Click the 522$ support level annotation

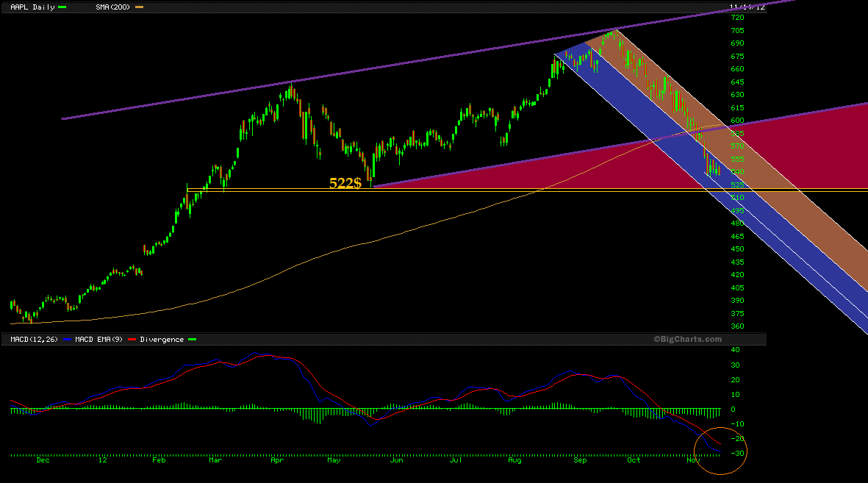click(345, 183)
